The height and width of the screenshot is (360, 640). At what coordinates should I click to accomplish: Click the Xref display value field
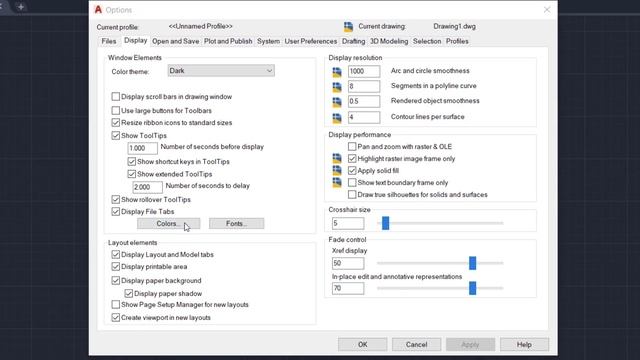click(348, 263)
